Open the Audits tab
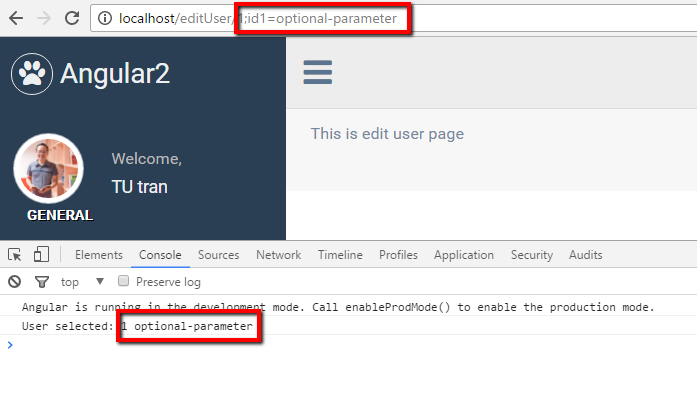Viewport: 697px width, 418px height. coord(585,255)
